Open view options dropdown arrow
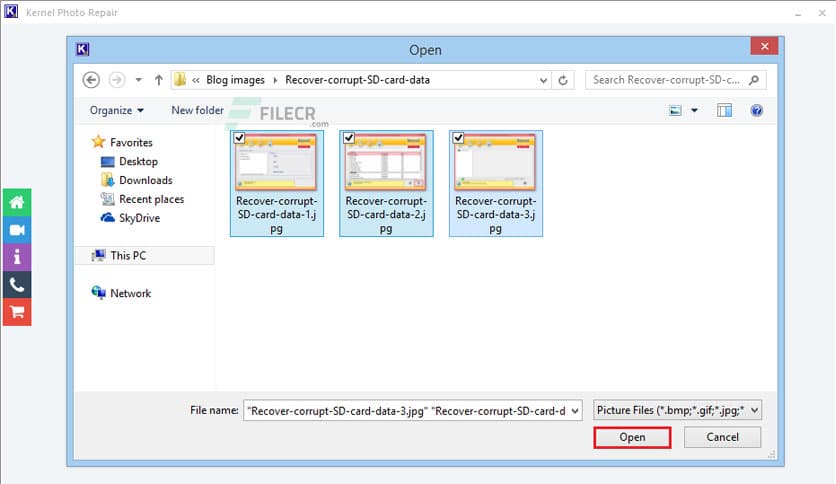836x484 pixels. (694, 110)
